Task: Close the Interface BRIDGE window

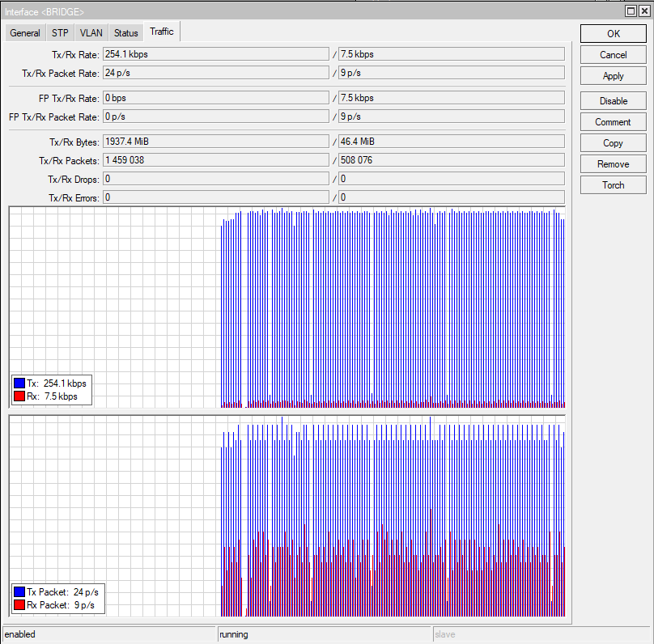Action: pos(644,11)
